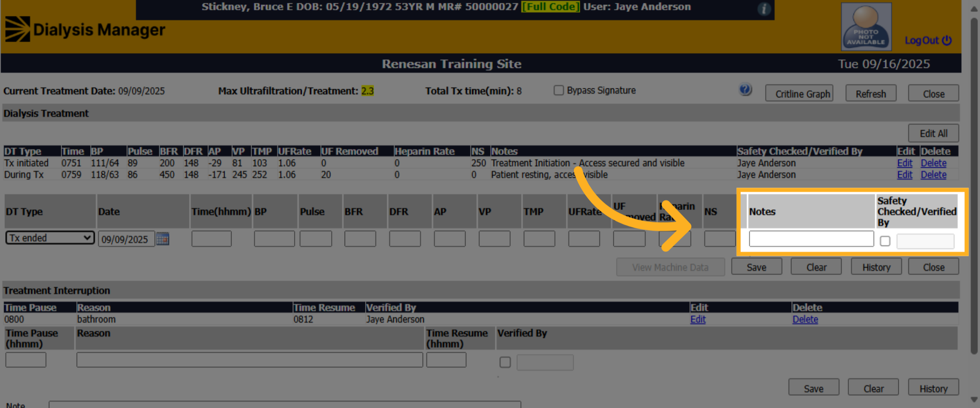Click the TMP input field

(x=539, y=239)
